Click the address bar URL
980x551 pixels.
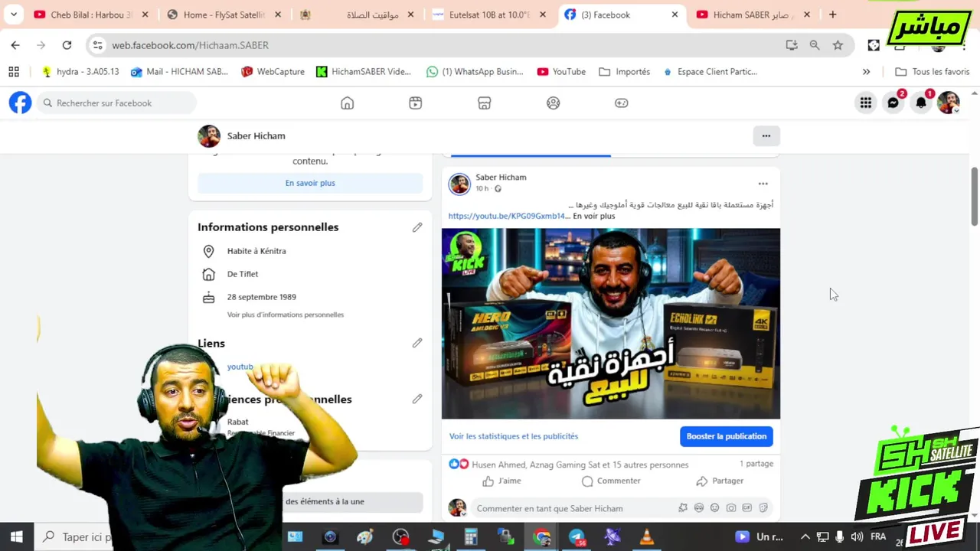click(x=191, y=45)
